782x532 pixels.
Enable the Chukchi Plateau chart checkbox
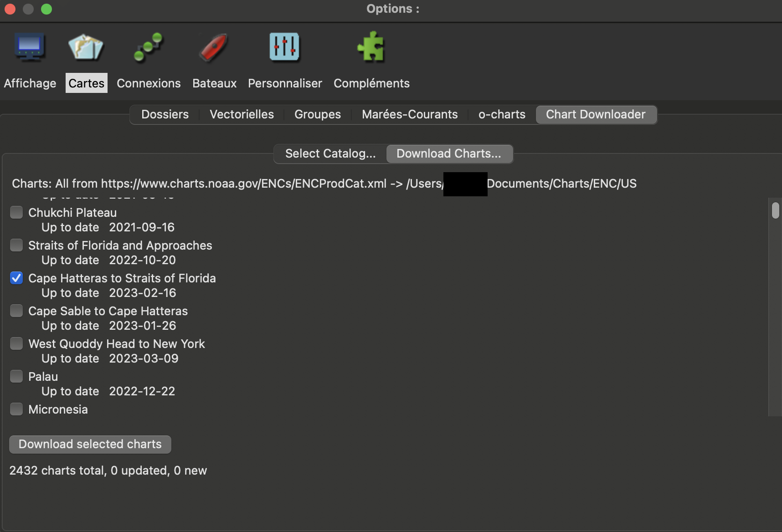point(16,212)
